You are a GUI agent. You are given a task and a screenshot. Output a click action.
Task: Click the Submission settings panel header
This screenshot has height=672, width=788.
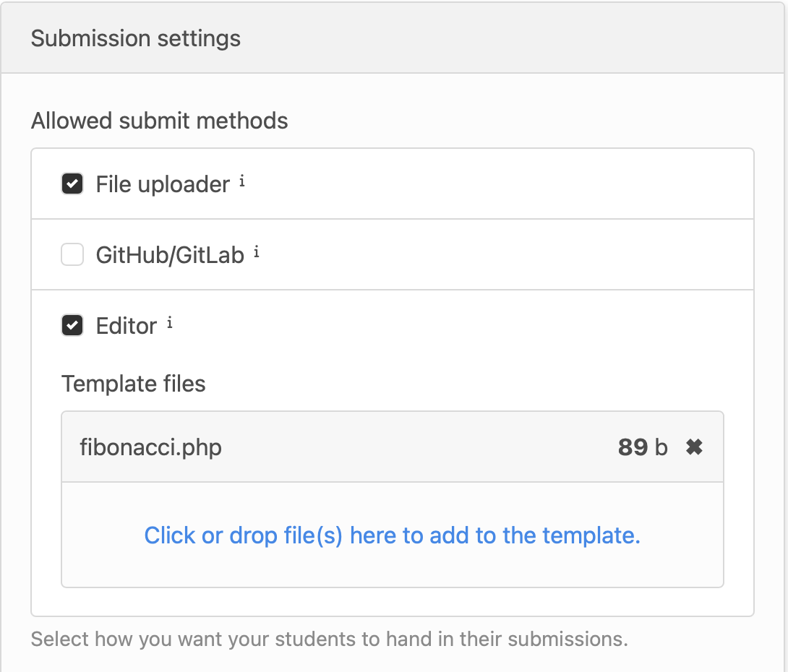(136, 38)
